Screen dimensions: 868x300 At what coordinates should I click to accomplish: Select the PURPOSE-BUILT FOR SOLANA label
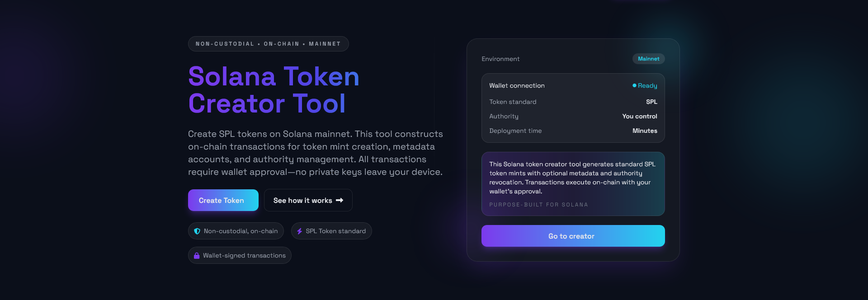[x=538, y=204]
